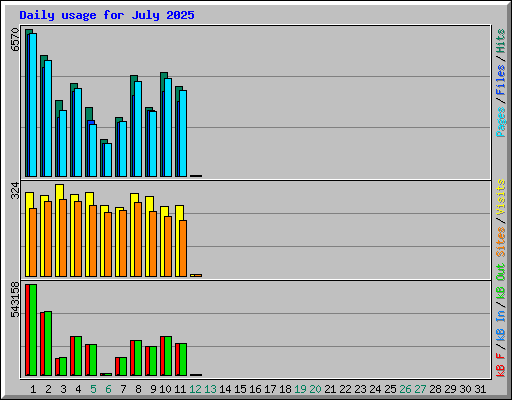Click day label 9 on the x-axis
The height and width of the screenshot is (400, 512).
153,389
